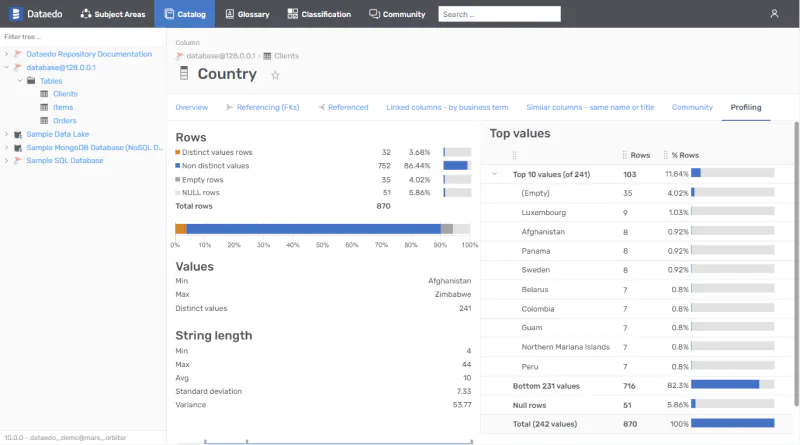Expand the Sample Data Lake node
800x445 pixels.
pyautogui.click(x=6, y=134)
